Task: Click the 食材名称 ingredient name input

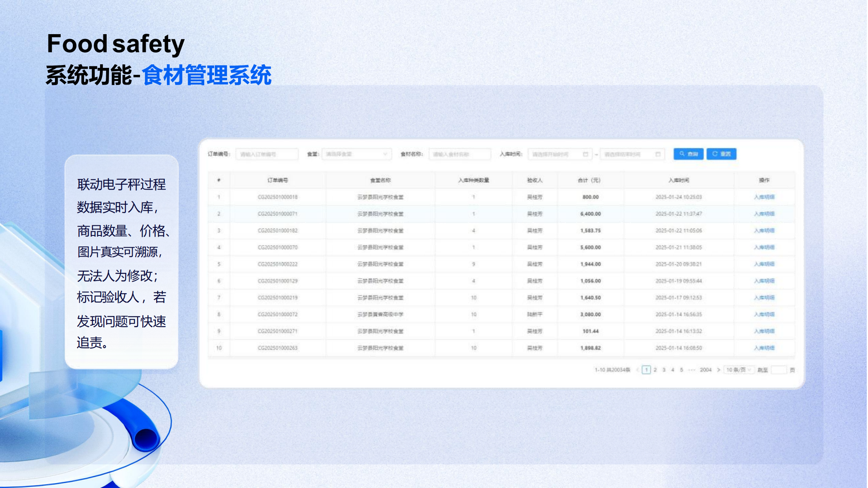Action: pyautogui.click(x=459, y=154)
